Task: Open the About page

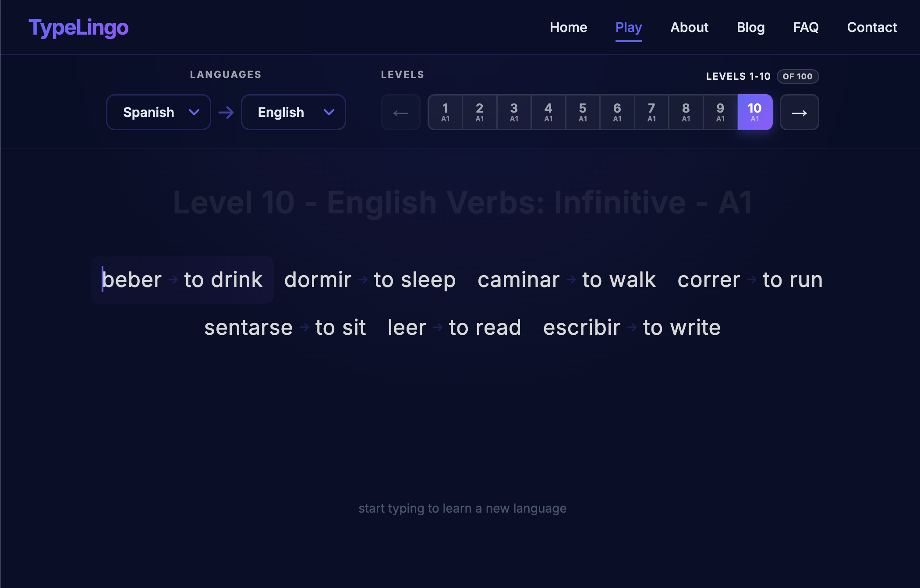Action: click(x=689, y=27)
